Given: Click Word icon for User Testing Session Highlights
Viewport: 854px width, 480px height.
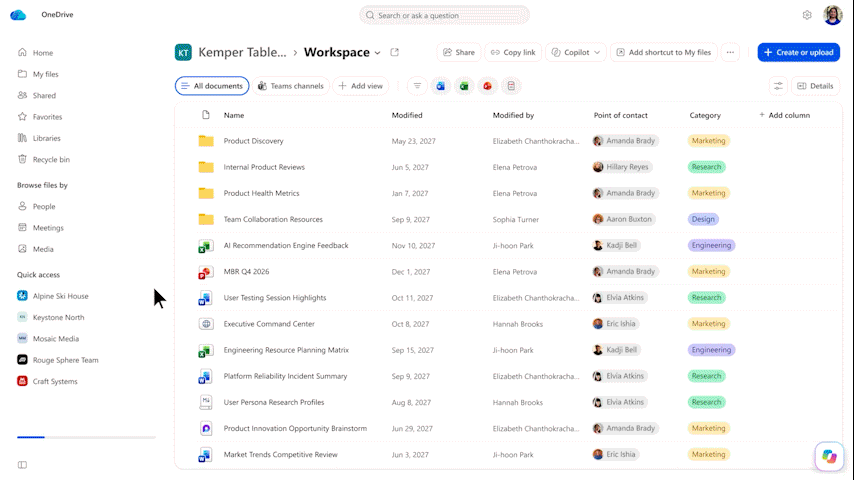Looking at the screenshot, I should pos(205,299).
